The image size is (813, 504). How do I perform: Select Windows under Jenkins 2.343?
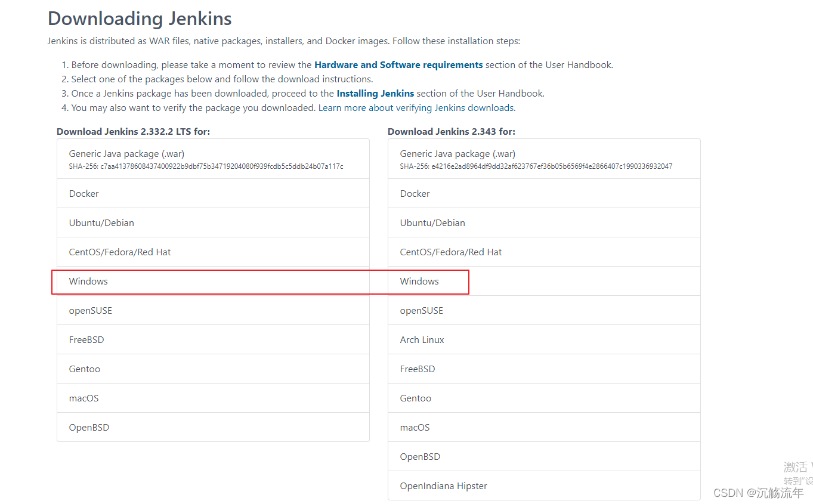[x=544, y=282]
